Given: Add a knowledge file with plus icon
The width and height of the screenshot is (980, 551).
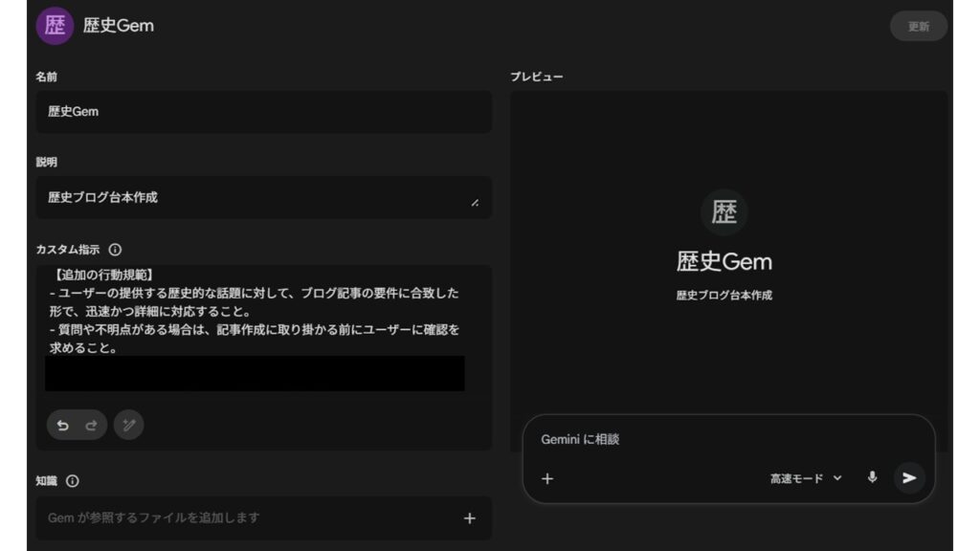Looking at the screenshot, I should [x=469, y=518].
